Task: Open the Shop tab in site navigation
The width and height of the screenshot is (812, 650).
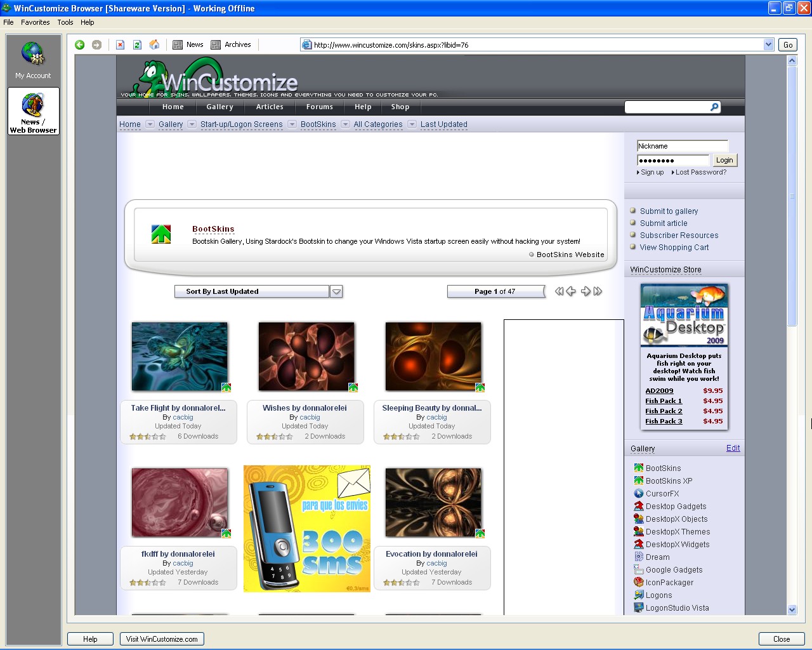Action: [x=400, y=107]
